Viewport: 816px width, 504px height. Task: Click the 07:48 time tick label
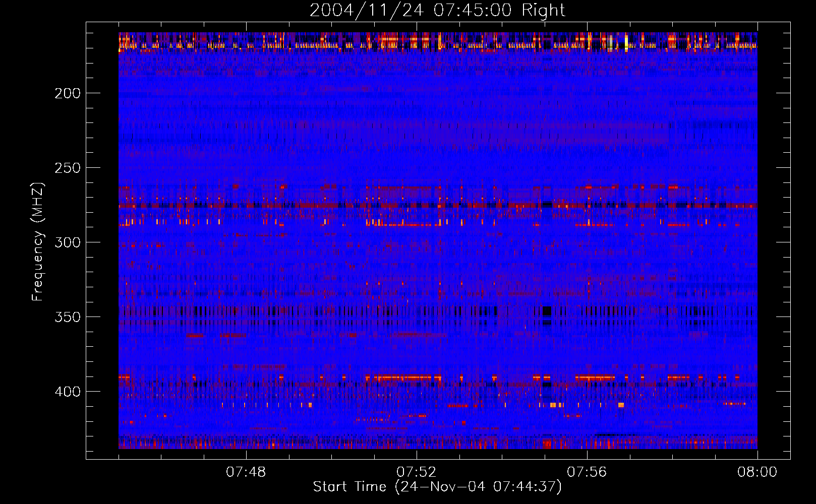[246, 472]
